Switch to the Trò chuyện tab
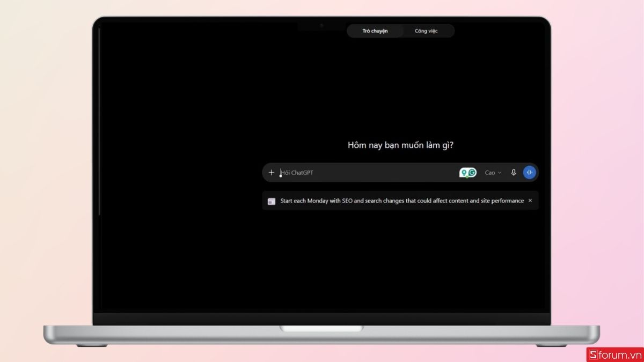 (x=375, y=31)
